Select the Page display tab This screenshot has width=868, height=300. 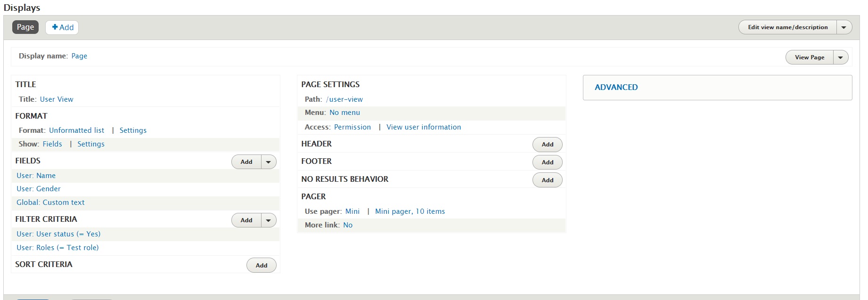(x=25, y=27)
